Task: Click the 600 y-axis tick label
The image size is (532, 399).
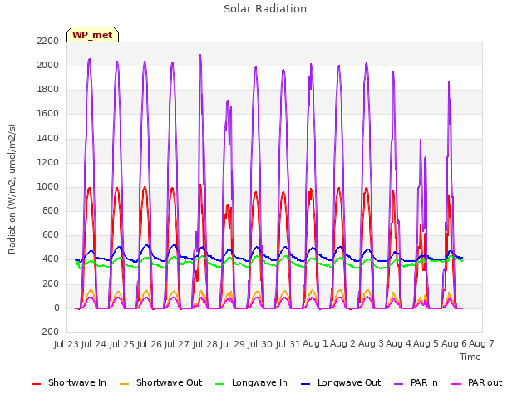Action: pos(51,235)
